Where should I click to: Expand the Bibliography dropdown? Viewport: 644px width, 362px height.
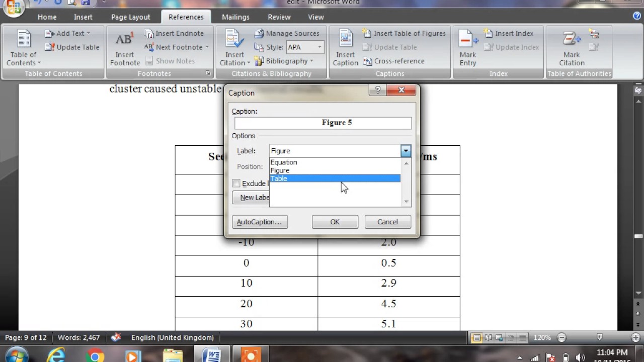(x=311, y=61)
